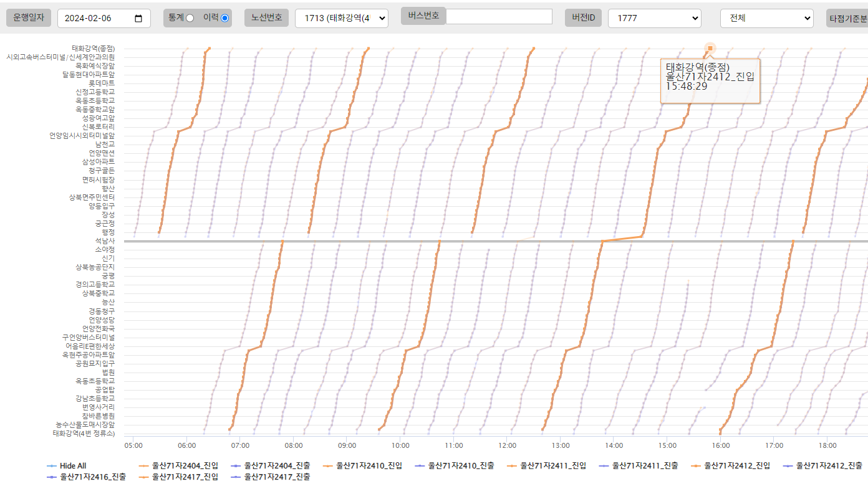Expand the 버전ID dropdown showing 1777
868x489 pixels.
654,18
